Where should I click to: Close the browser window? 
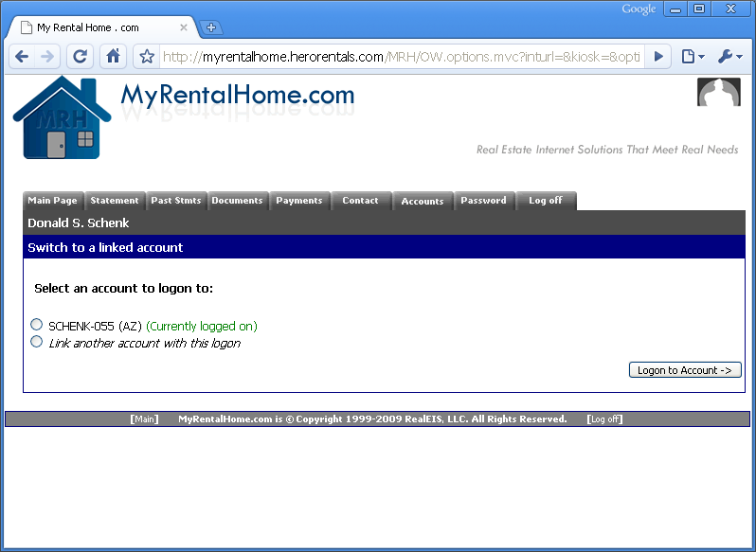731,9
